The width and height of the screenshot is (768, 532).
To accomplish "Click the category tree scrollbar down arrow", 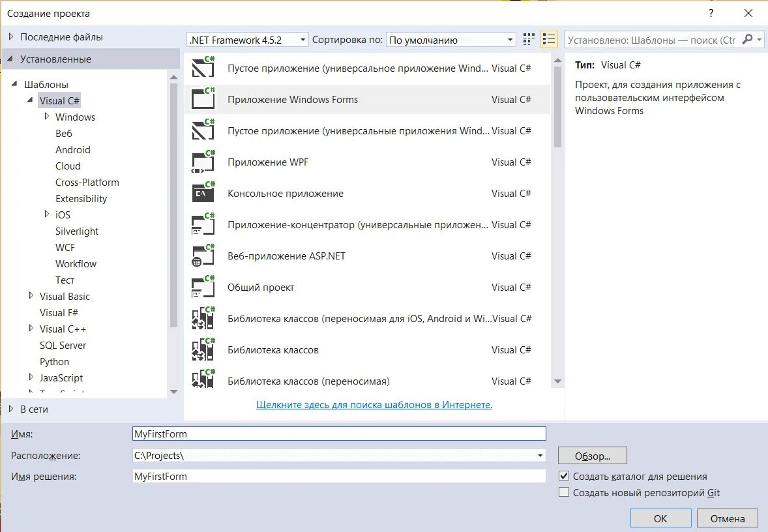I will coord(173,391).
